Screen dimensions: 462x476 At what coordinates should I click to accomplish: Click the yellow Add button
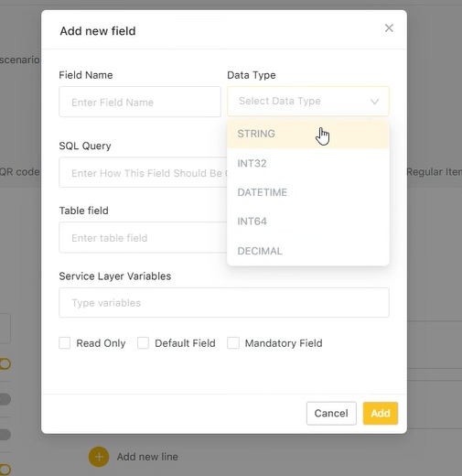(381, 413)
